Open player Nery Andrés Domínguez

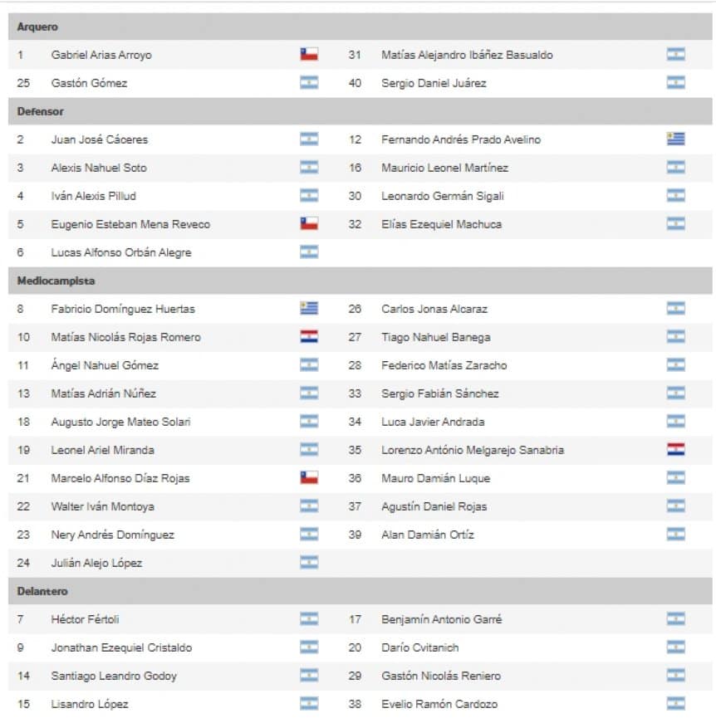point(112,535)
